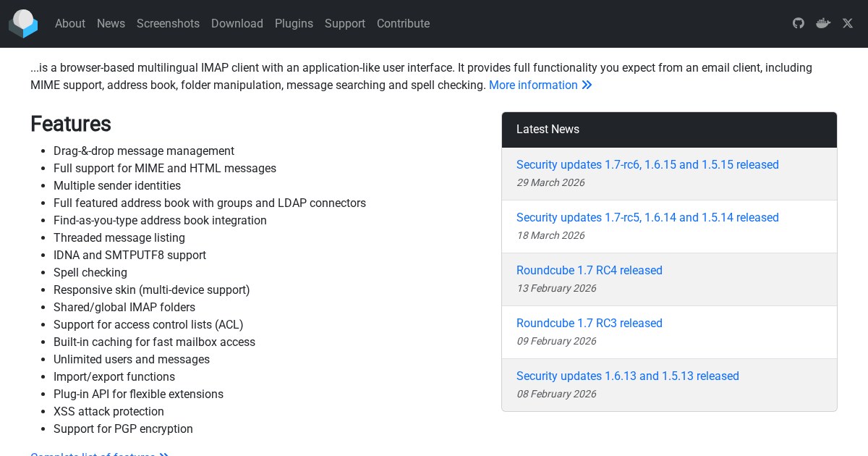Click the Features heading
Screen dimensions: 868x456
(71, 124)
